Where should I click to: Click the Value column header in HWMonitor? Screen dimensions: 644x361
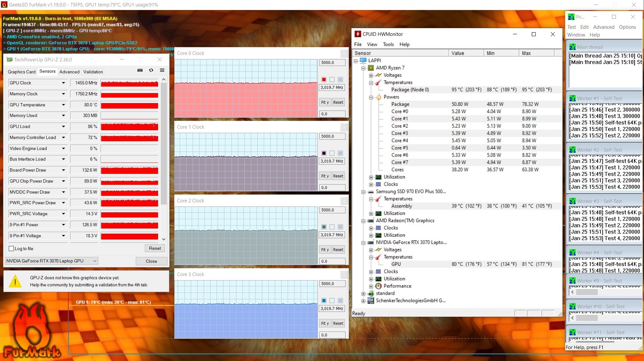click(x=466, y=53)
